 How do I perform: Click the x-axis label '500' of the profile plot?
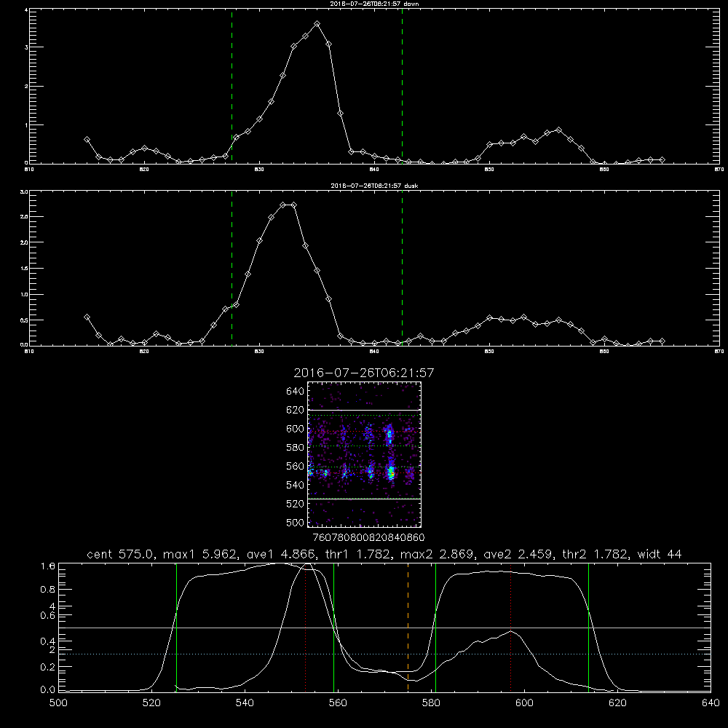click(x=58, y=703)
